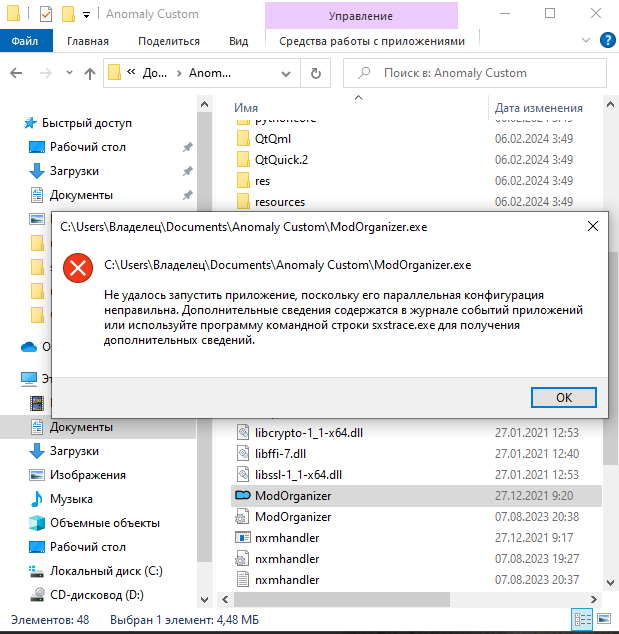619x634 pixels.
Task: Switch to the Поделиться ribbon tab
Action: point(169,41)
